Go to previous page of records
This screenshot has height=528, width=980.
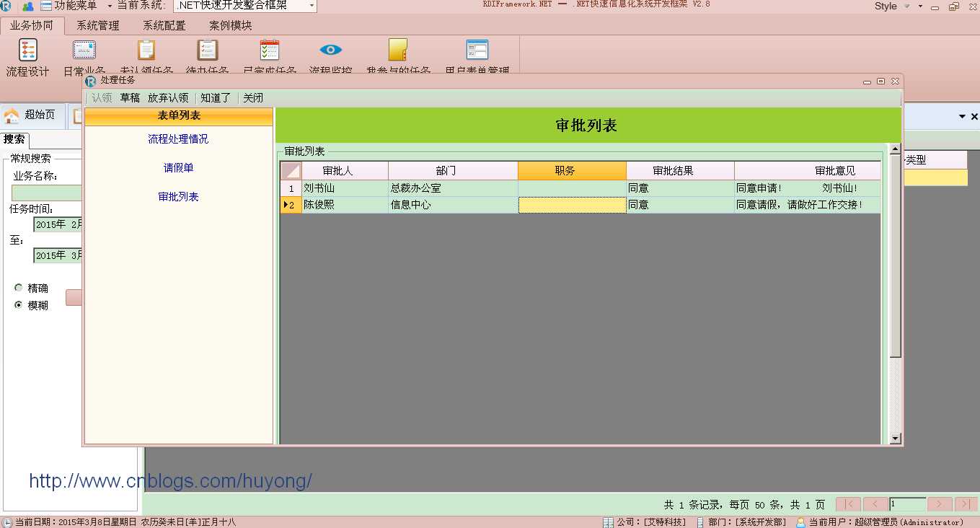click(875, 504)
